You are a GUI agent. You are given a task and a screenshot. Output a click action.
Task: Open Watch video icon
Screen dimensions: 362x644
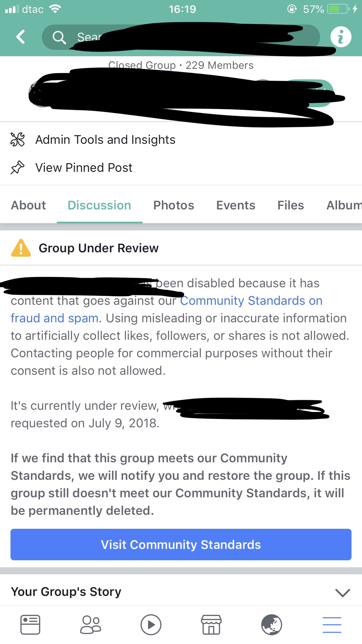point(151,625)
